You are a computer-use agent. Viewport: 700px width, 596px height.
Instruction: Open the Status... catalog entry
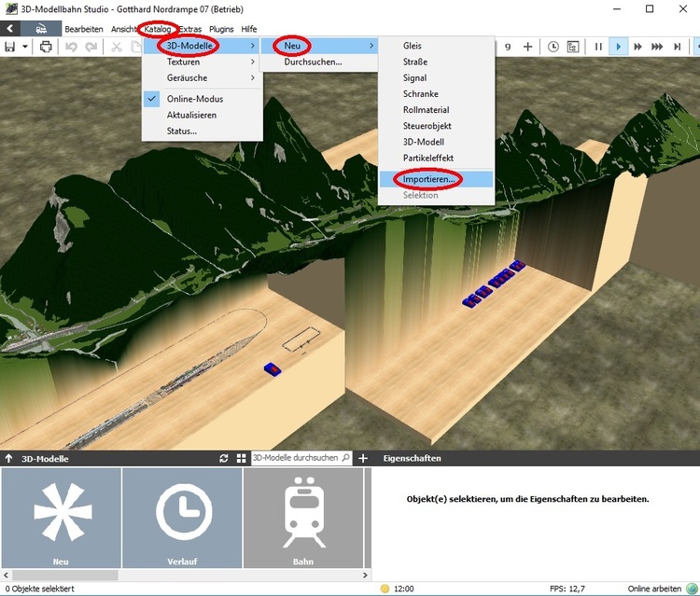[x=203, y=131]
